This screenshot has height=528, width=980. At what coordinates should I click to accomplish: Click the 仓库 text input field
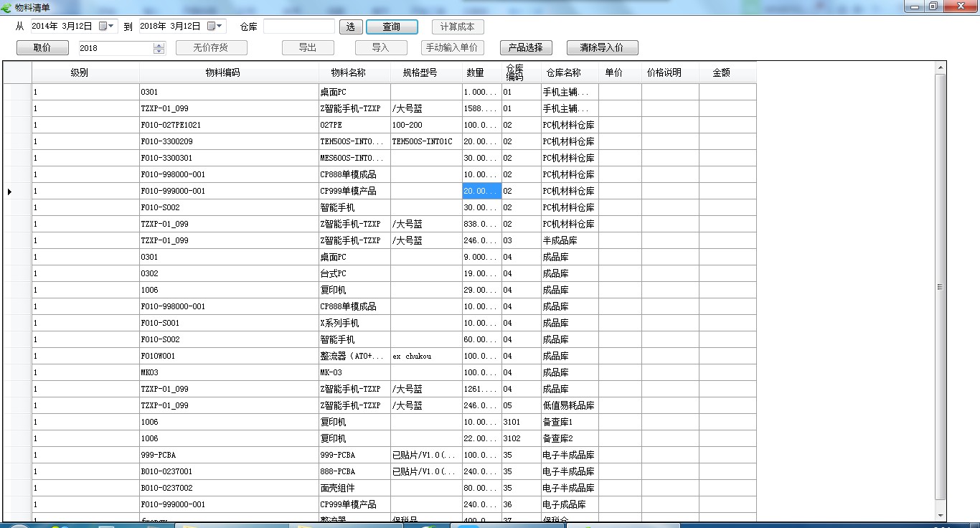(x=298, y=27)
